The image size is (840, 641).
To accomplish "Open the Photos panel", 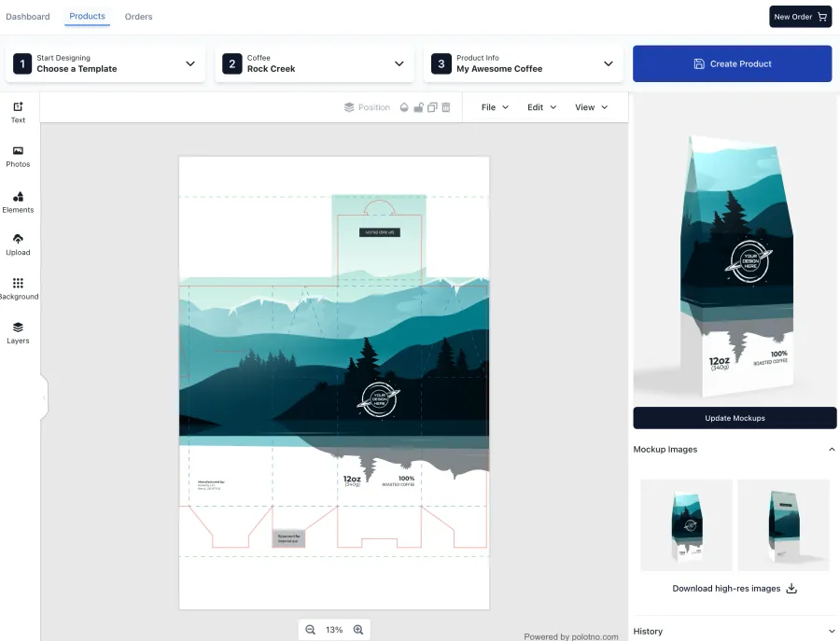I will (18, 156).
